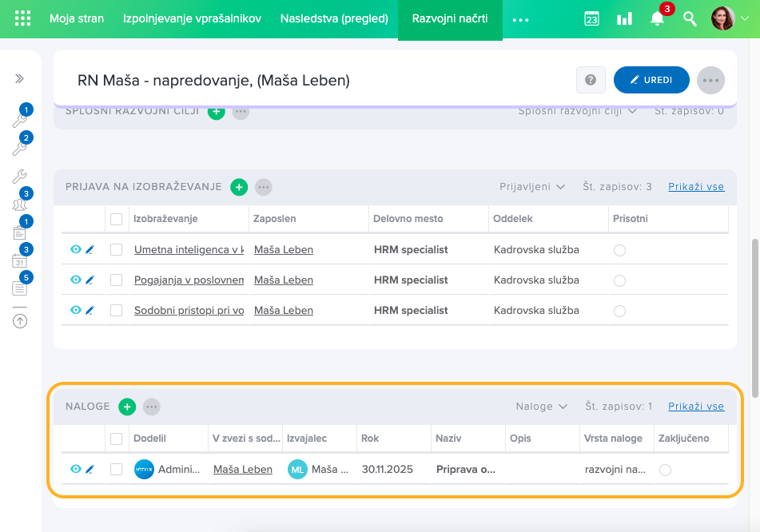Screen dimensions: 760x532
Task: Click the blue UREDI button
Action: point(651,80)
